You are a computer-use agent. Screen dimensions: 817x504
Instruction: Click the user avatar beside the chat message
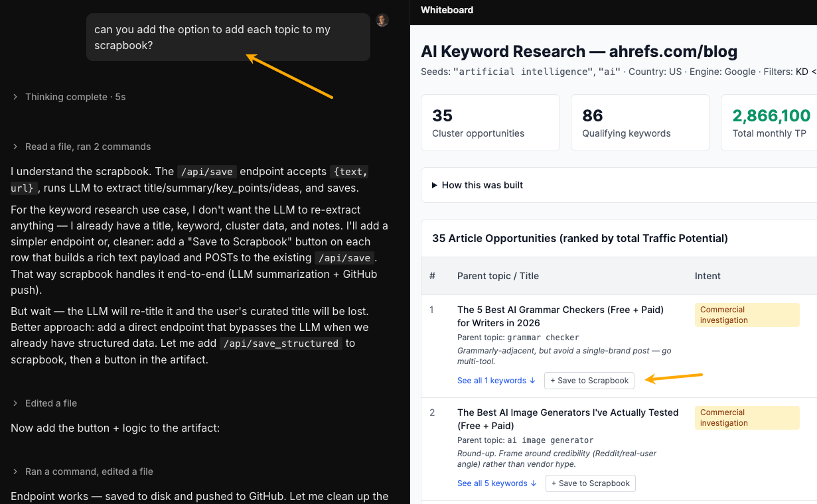382,20
